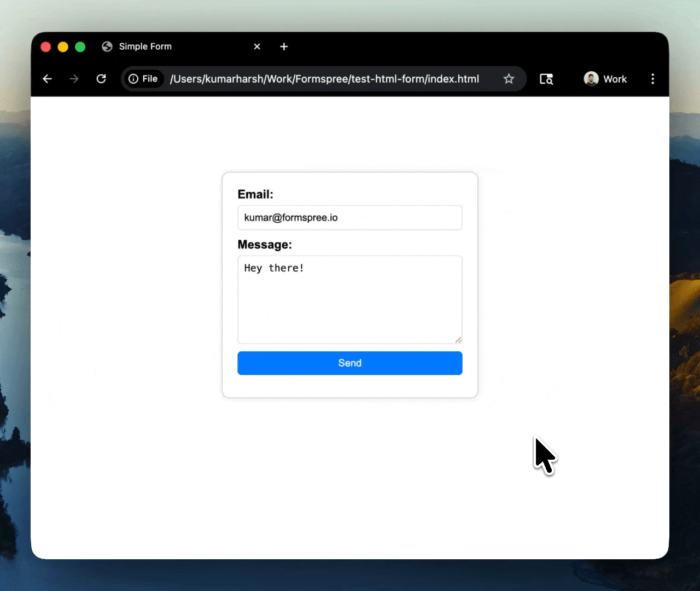Viewport: 700px width, 591px height.
Task: Click the Email: label
Action: click(255, 194)
